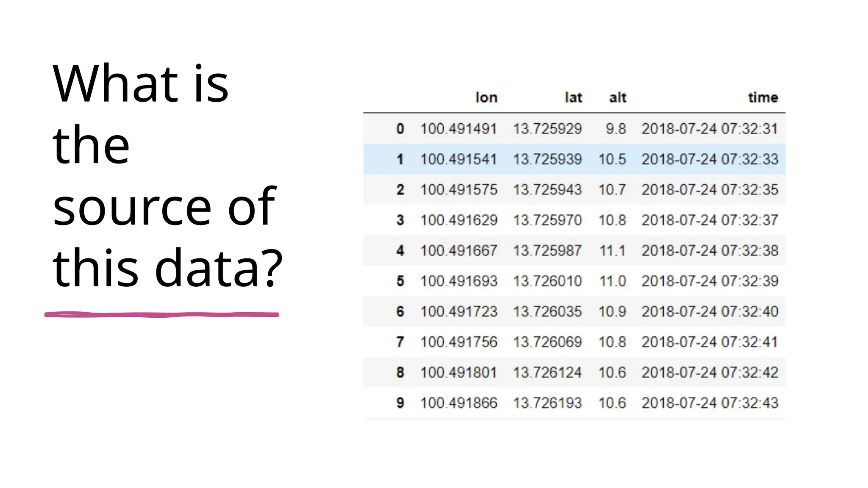Click latitude cell 13.726193
Image resolution: width=868 pixels, height=488 pixels.
tap(548, 403)
